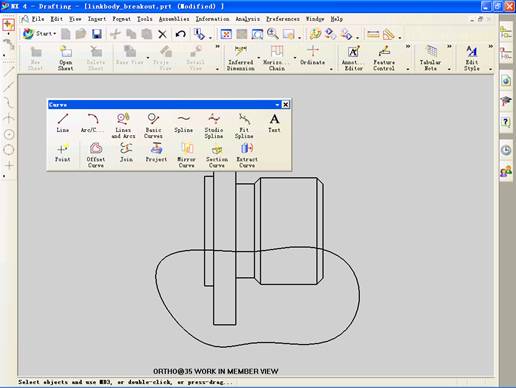Click the Edit Style button
The image size is (516, 388).
[472, 58]
